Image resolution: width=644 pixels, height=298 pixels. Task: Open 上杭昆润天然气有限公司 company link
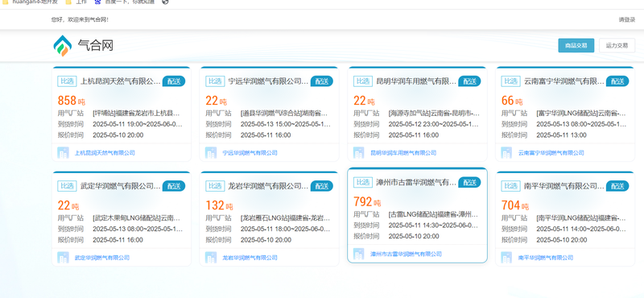[x=105, y=153]
